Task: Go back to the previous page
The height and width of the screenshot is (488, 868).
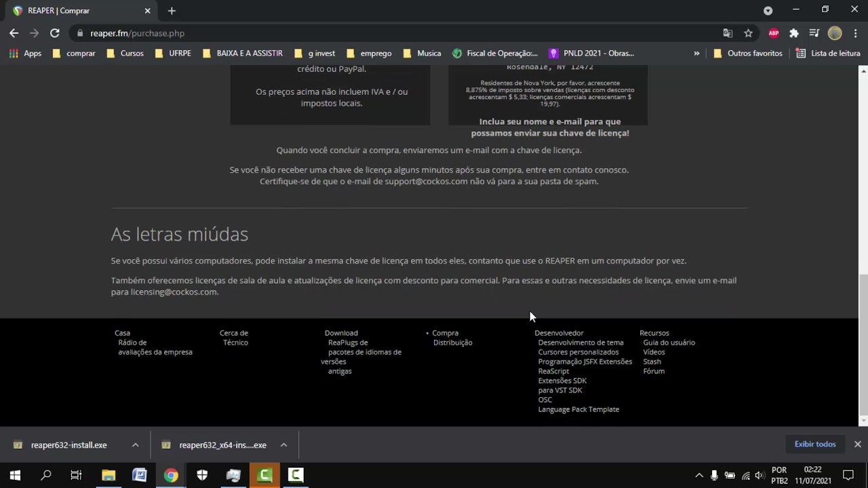Action: 14,33
